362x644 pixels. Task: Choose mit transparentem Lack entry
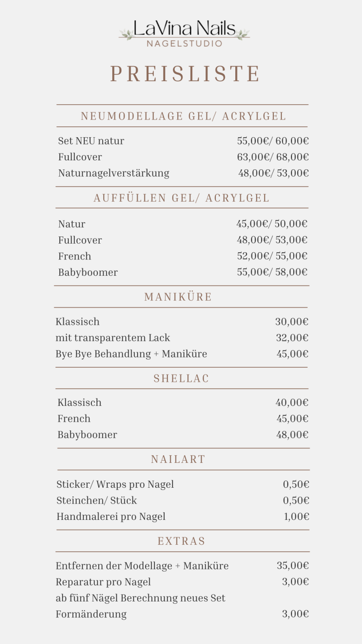click(113, 338)
